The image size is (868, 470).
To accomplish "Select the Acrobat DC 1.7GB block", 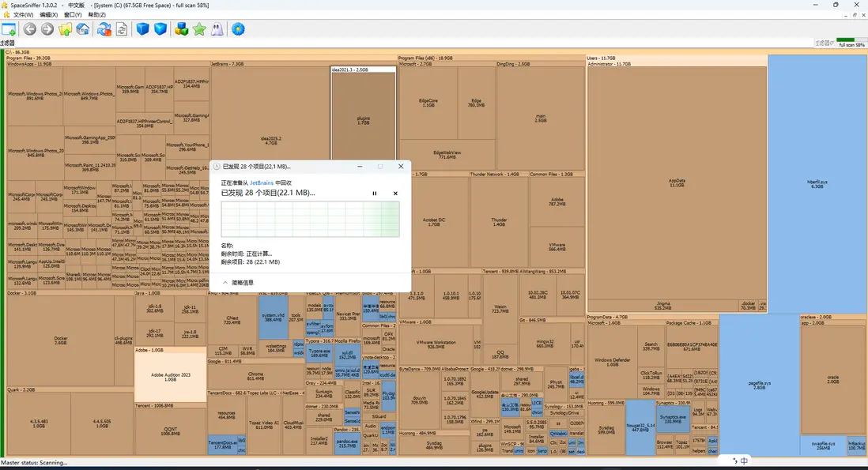I will pos(433,222).
